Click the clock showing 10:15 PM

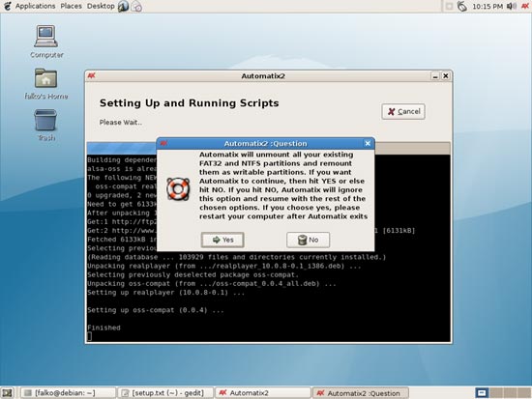tap(488, 6)
